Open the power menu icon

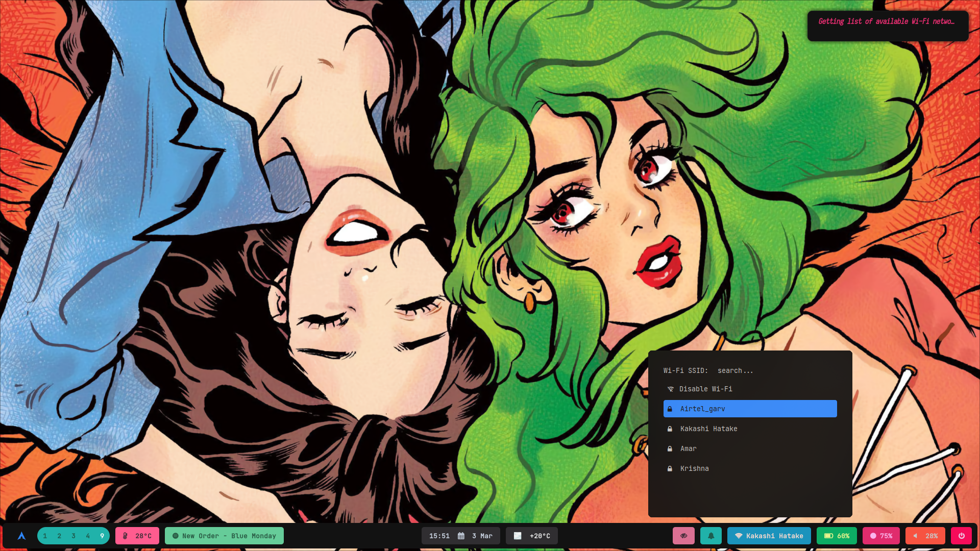click(961, 536)
